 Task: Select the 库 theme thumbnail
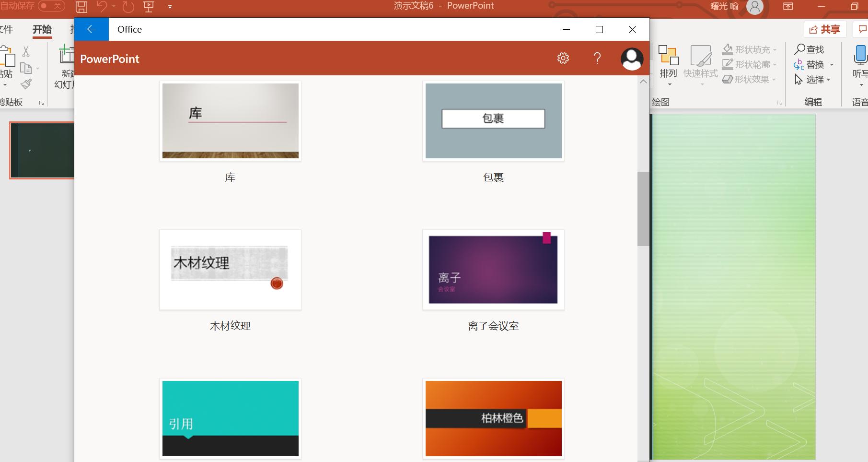231,121
